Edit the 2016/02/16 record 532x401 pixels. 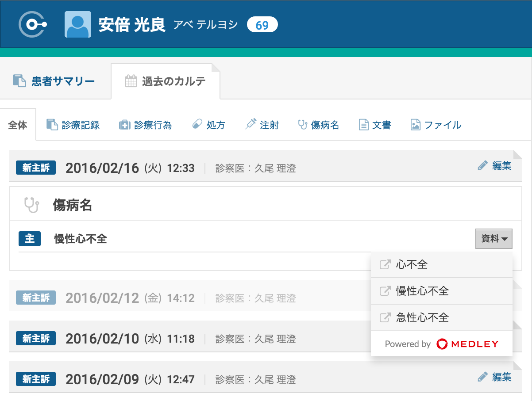495,166
